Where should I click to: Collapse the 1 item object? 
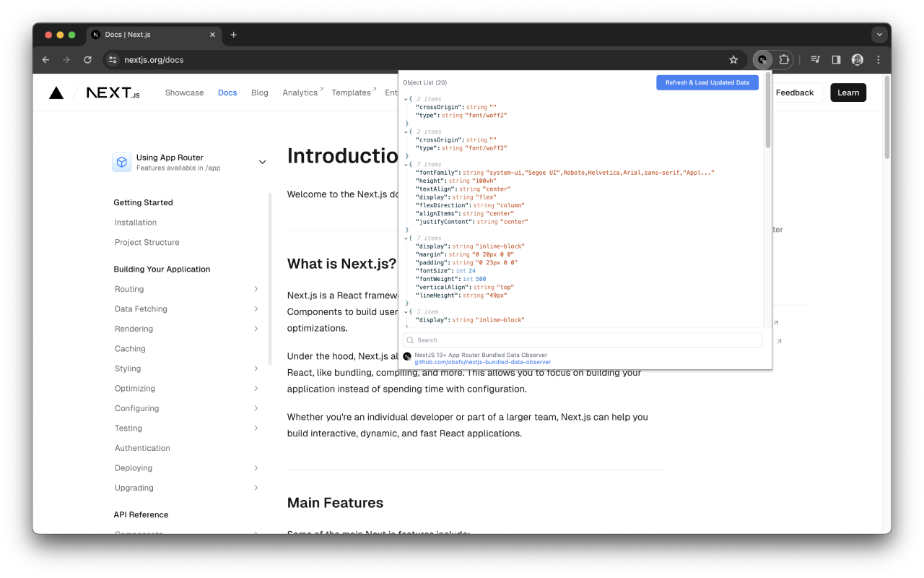click(406, 312)
